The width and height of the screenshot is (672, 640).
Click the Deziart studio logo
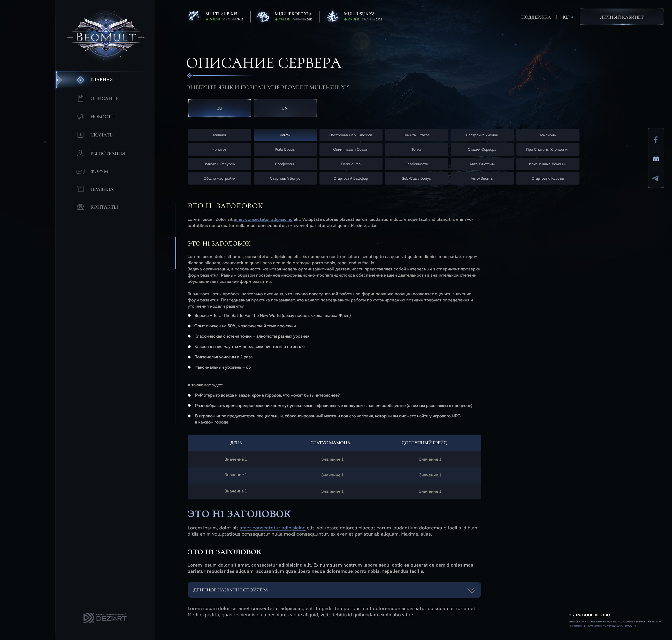tap(105, 618)
